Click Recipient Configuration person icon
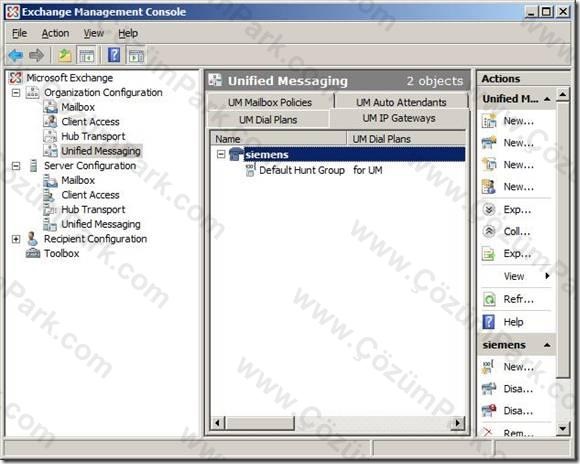The width and height of the screenshot is (580, 464). pyautogui.click(x=33, y=239)
